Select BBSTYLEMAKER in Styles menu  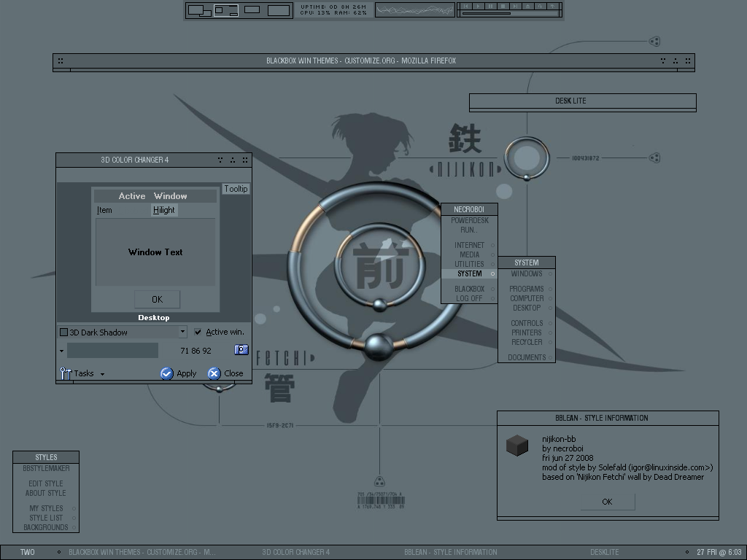(46, 469)
